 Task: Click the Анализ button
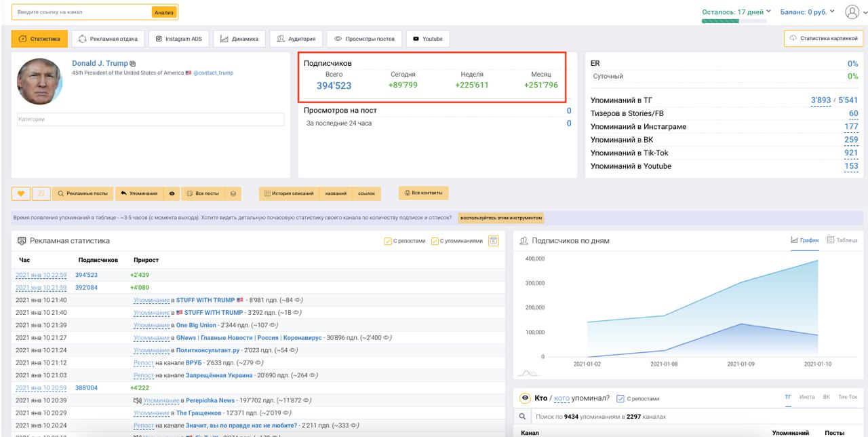[x=163, y=12]
